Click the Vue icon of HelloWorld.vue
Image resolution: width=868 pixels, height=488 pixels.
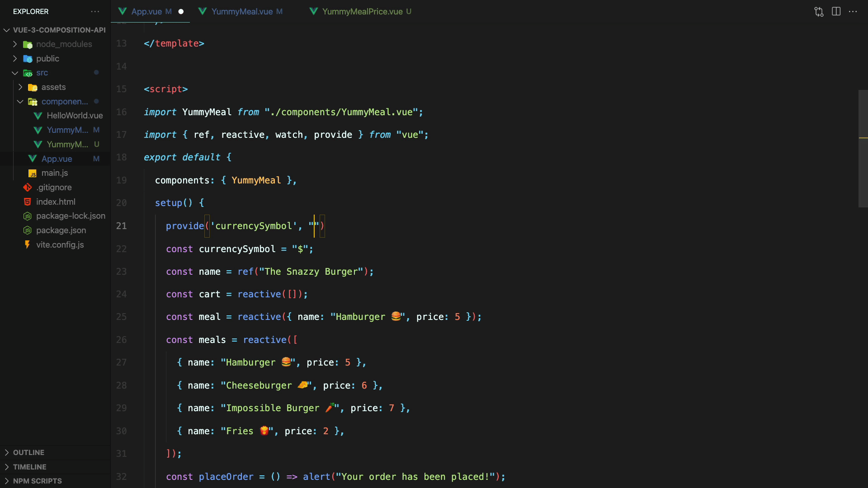(x=38, y=116)
